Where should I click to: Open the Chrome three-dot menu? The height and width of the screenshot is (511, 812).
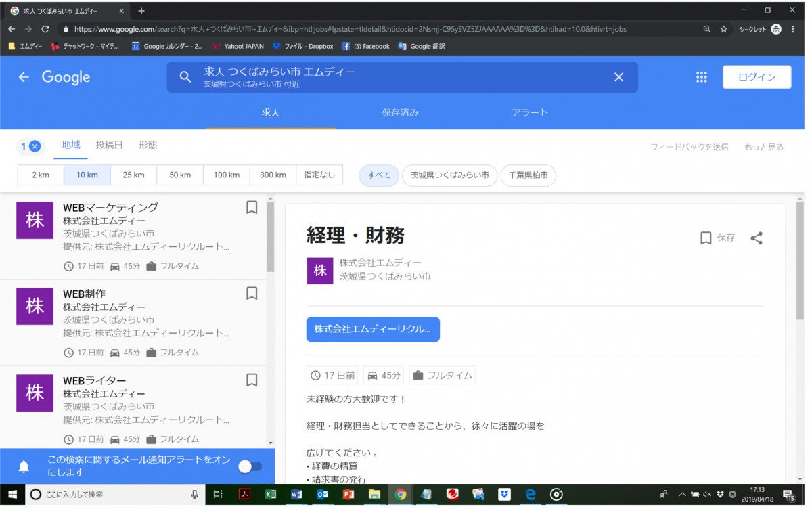pyautogui.click(x=793, y=29)
